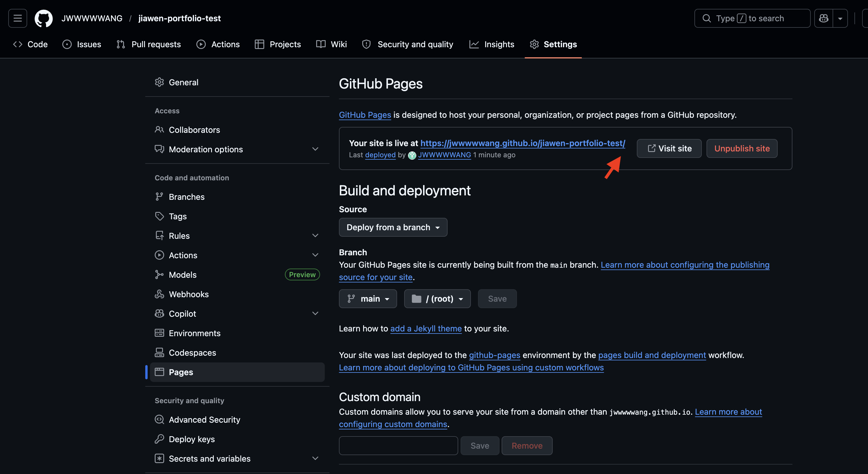The width and height of the screenshot is (868, 474).
Task: Open the GitHub home logo
Action: [43, 18]
